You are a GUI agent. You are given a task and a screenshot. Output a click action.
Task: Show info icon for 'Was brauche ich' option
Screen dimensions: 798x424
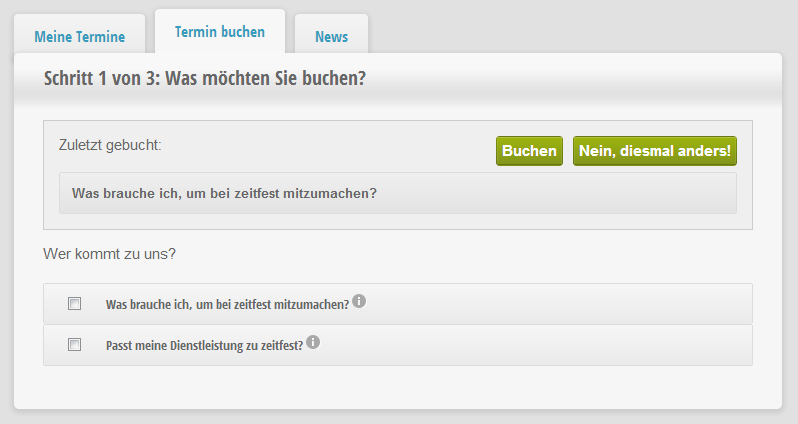359,301
